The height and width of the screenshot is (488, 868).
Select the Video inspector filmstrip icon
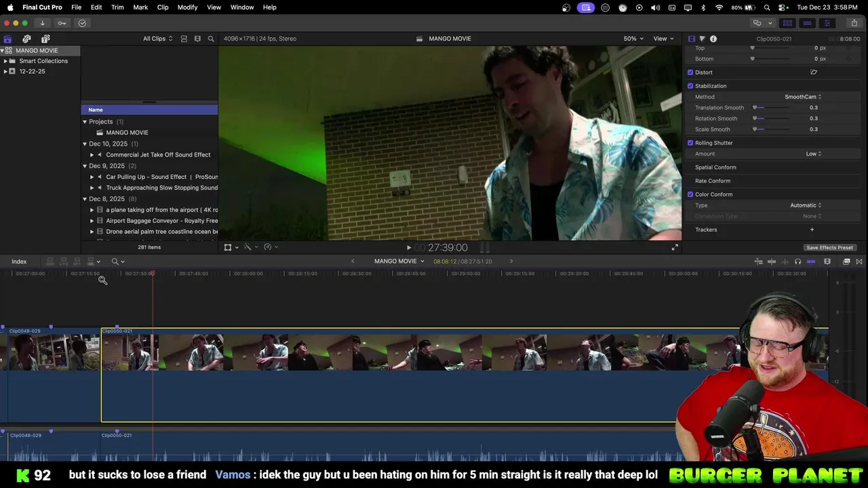692,39
